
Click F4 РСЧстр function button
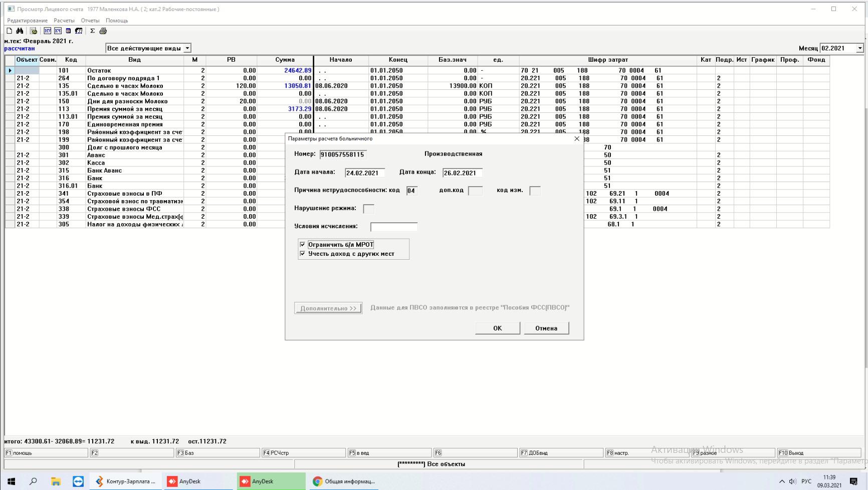tap(304, 453)
